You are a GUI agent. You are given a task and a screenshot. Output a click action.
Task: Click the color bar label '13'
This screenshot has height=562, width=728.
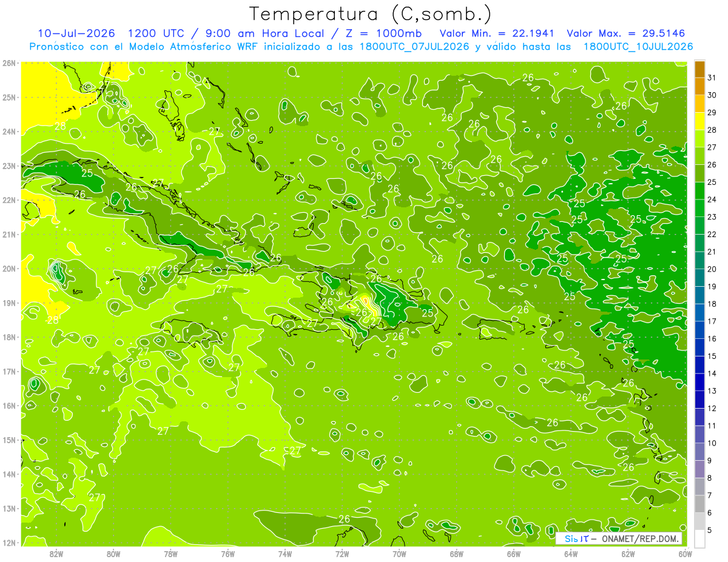tap(712, 391)
